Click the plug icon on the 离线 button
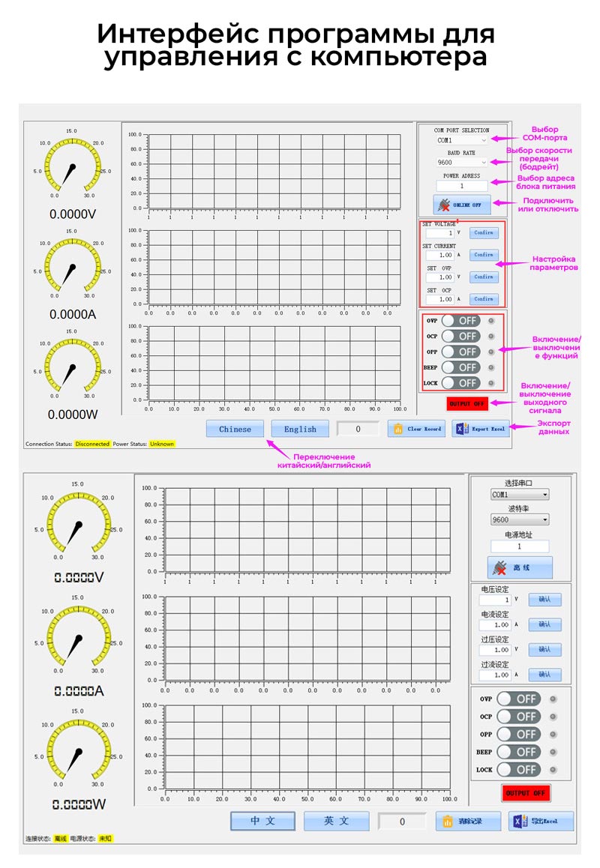This screenshot has height=868, width=600. (x=499, y=568)
